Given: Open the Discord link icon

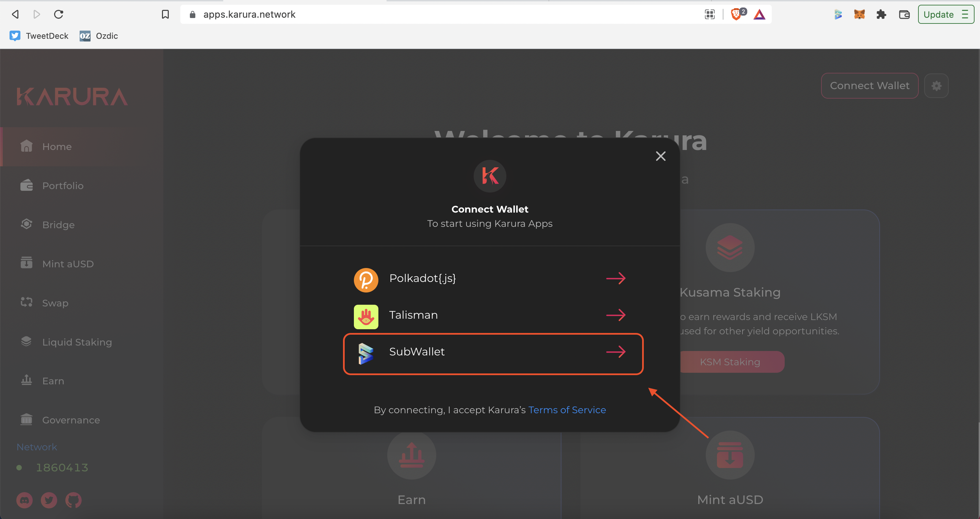Looking at the screenshot, I should [24, 500].
